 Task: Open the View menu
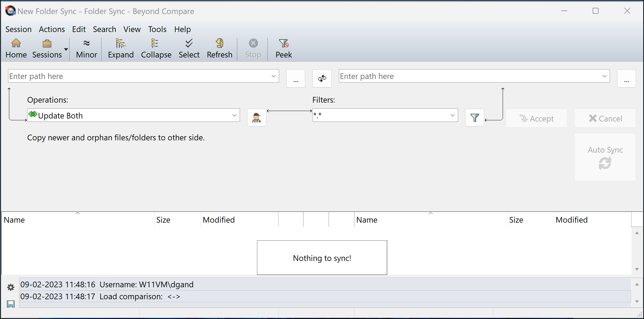coord(132,29)
